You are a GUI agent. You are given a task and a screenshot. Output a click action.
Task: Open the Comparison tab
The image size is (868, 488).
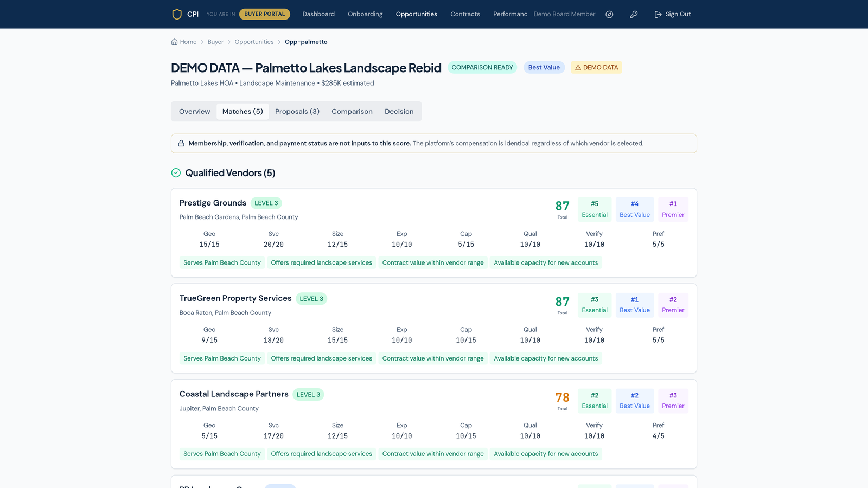[x=352, y=112]
